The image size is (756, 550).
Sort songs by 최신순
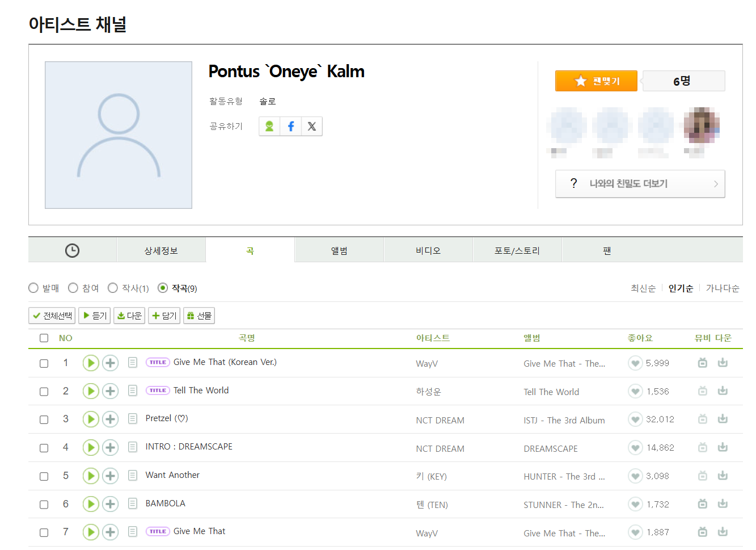click(x=643, y=288)
